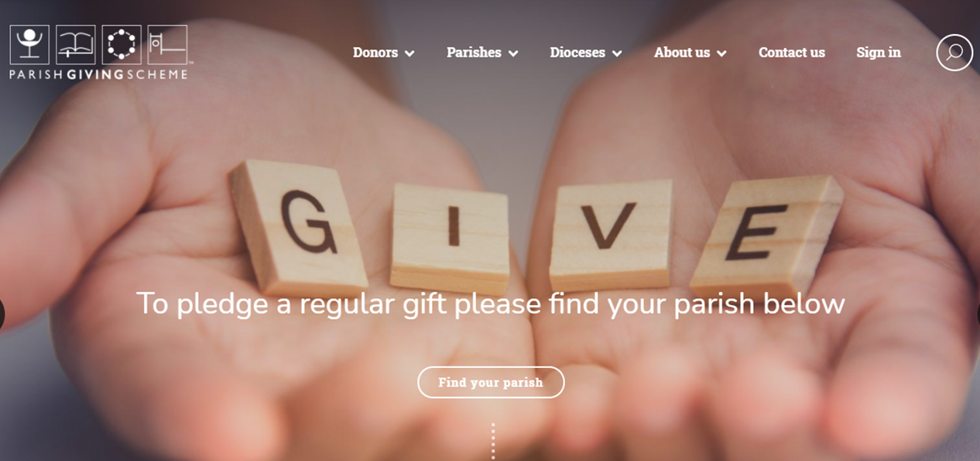Click the next slide arrow
Screen dimensions: 980x461
tap(977, 314)
